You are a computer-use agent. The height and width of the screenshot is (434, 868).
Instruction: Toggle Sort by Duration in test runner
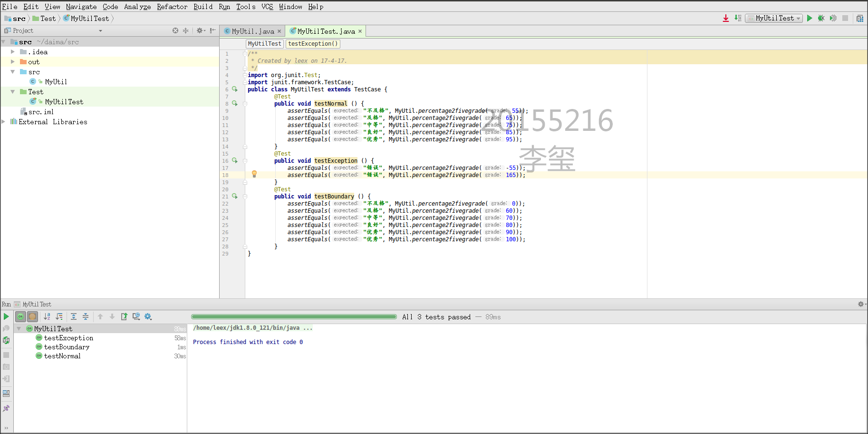[x=59, y=316]
